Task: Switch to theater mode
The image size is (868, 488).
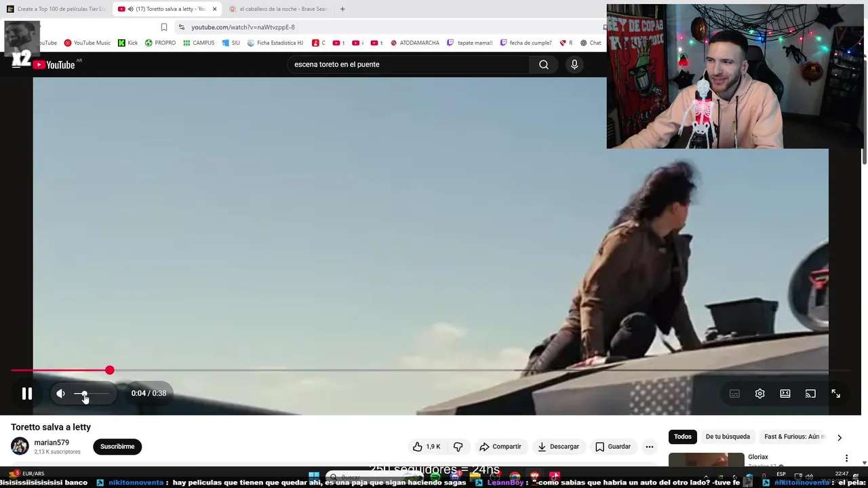Action: pos(785,394)
